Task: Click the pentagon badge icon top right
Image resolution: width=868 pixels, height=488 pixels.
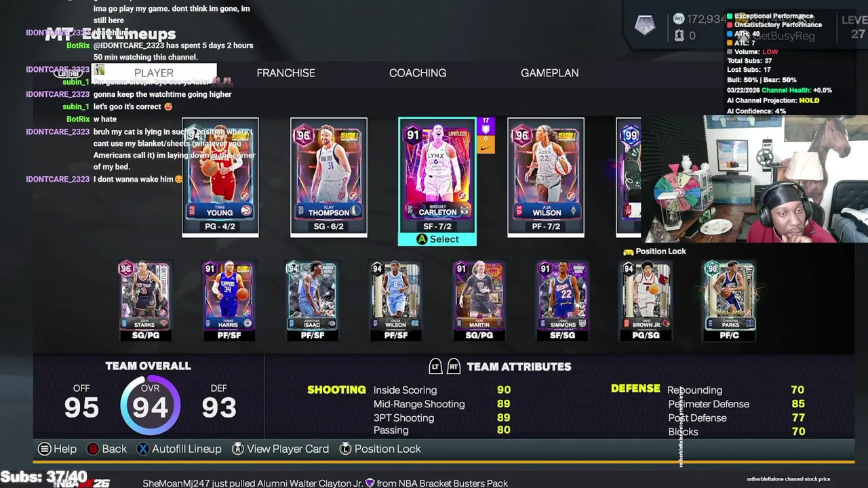Action: (x=645, y=26)
